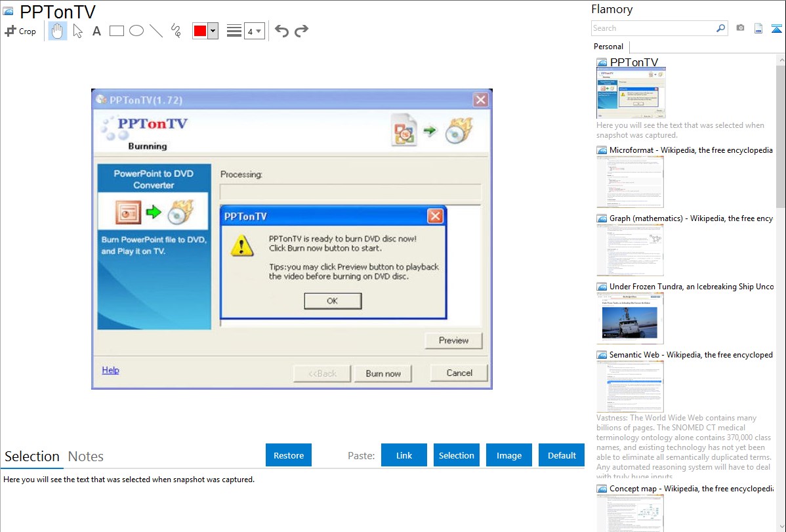The image size is (786, 532).
Task: Click OK in the PPTonTV dialog
Action: [x=333, y=301]
